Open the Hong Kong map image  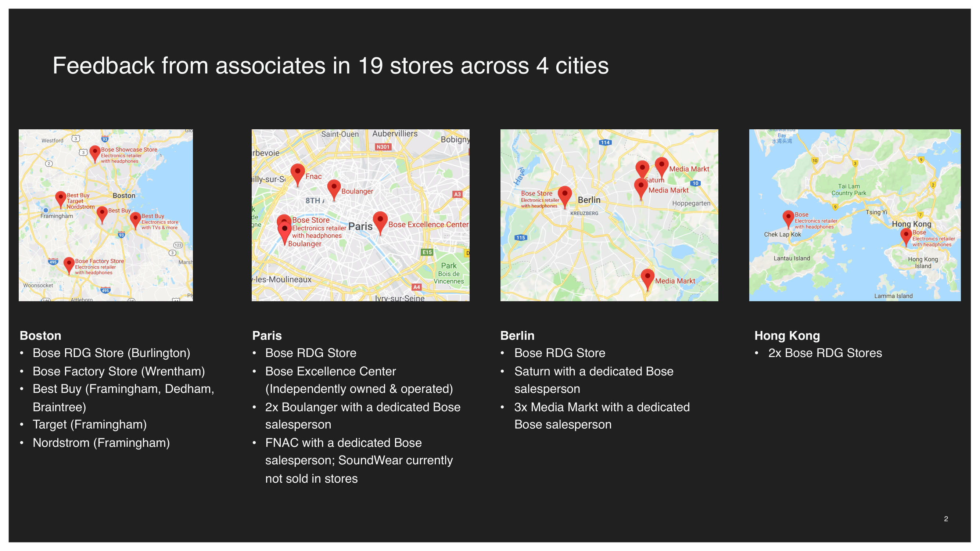(855, 215)
